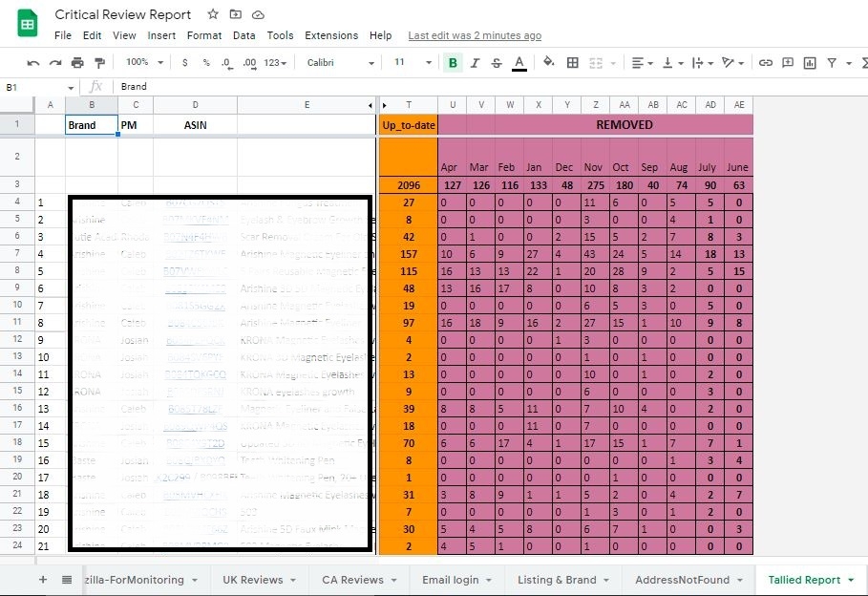The image size is (868, 596).
Task: Open the Last edit version history link
Action: click(x=475, y=35)
